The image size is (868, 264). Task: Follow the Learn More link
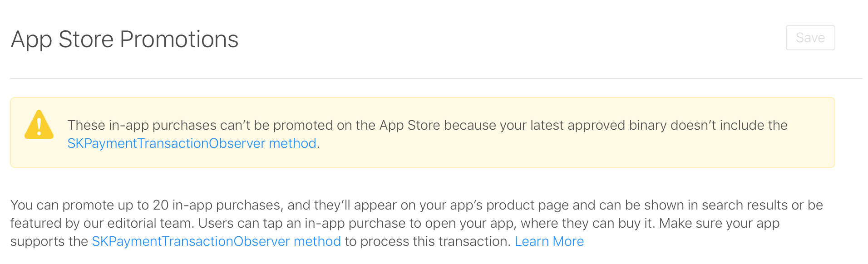549,241
